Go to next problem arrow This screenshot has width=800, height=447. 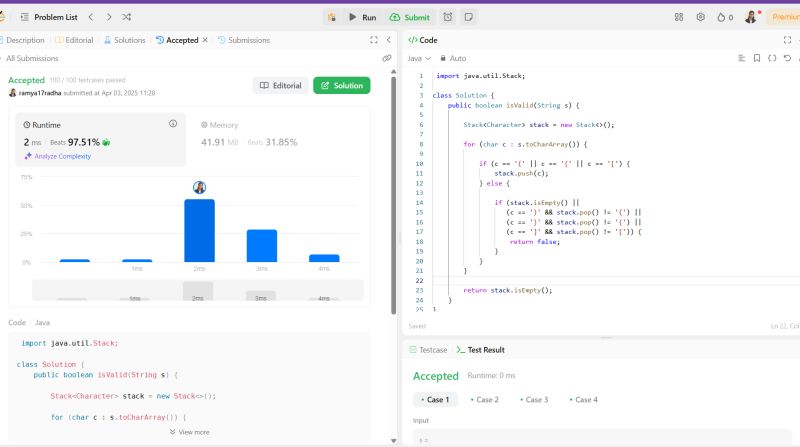(x=109, y=17)
